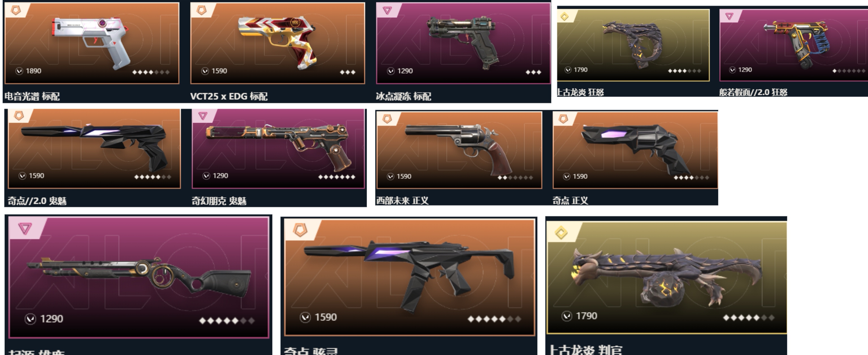Click the pink tier badge on 冰点凝冻
The height and width of the screenshot is (355, 868).
(x=387, y=10)
